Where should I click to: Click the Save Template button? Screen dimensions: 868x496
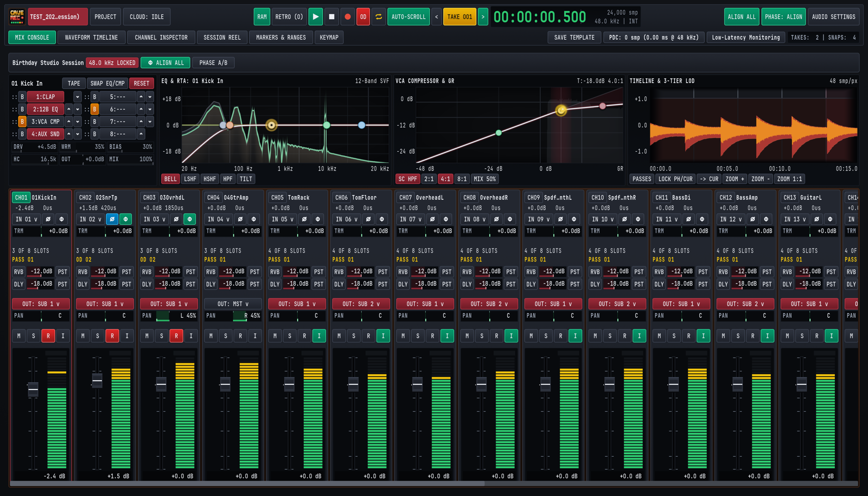[x=575, y=37]
